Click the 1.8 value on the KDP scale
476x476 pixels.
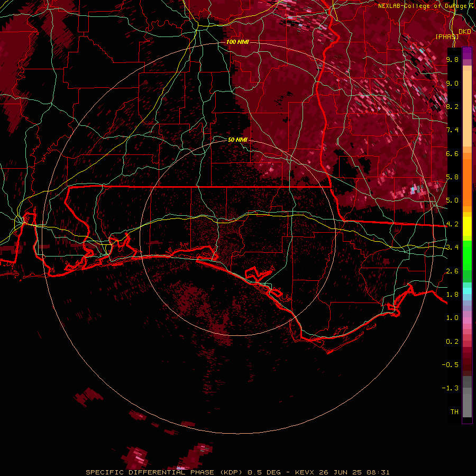click(x=452, y=295)
